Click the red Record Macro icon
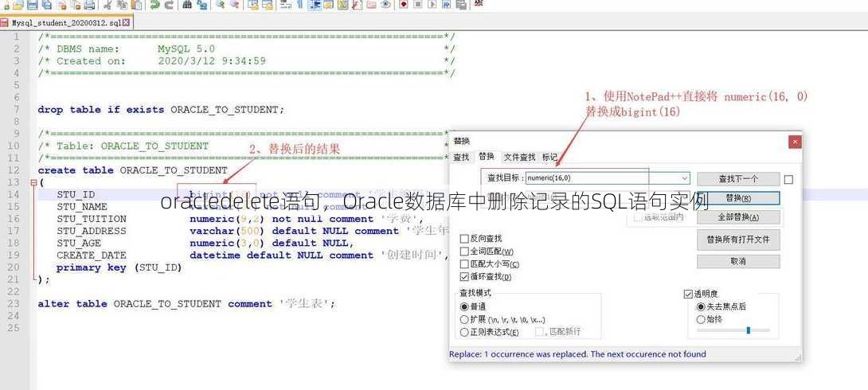The image size is (868, 390). point(404,5)
